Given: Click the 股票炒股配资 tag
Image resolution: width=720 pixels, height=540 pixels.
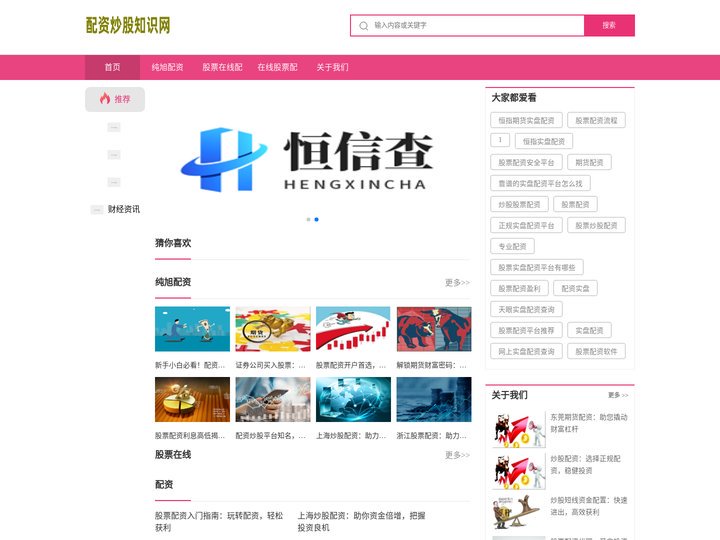Looking at the screenshot, I should point(596,225).
